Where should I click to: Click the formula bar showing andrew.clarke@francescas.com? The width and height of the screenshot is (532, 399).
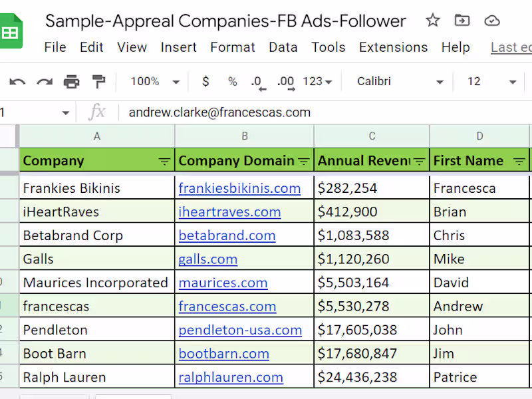click(x=326, y=112)
